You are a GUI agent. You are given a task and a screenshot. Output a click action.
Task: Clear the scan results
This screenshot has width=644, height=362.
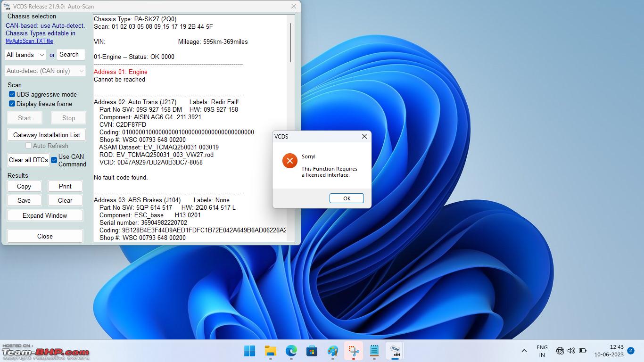pos(65,200)
